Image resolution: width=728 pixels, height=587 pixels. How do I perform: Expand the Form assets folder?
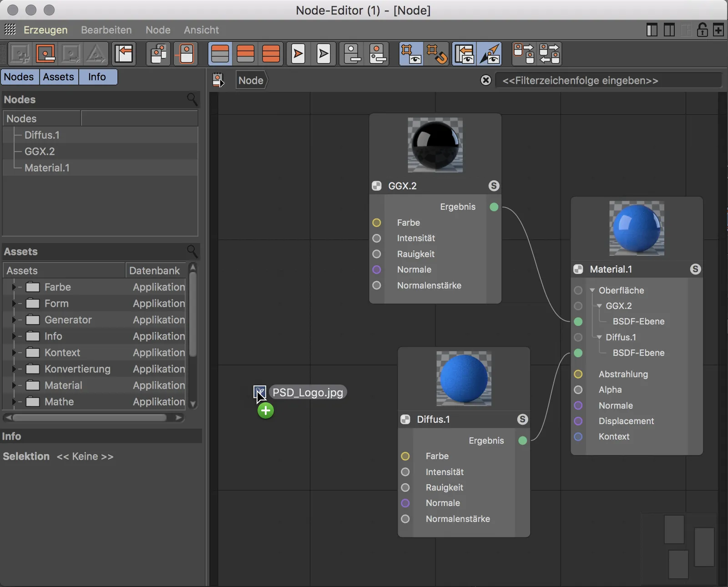[14, 304]
